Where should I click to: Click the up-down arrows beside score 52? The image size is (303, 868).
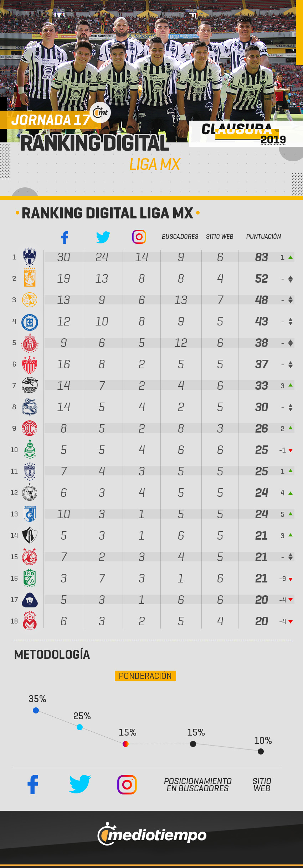291,279
